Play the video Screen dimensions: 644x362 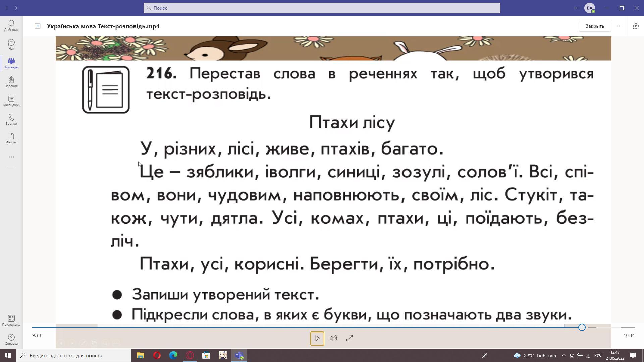(317, 338)
